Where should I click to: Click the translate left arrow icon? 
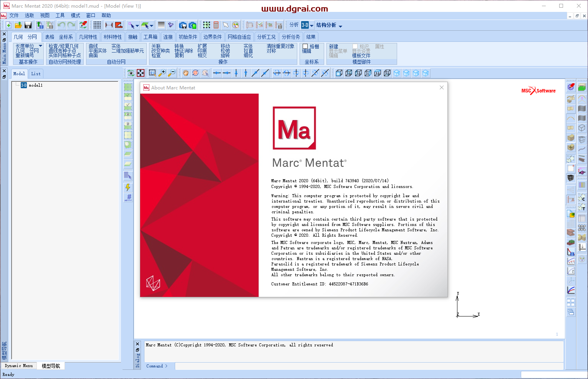[x=217, y=73]
